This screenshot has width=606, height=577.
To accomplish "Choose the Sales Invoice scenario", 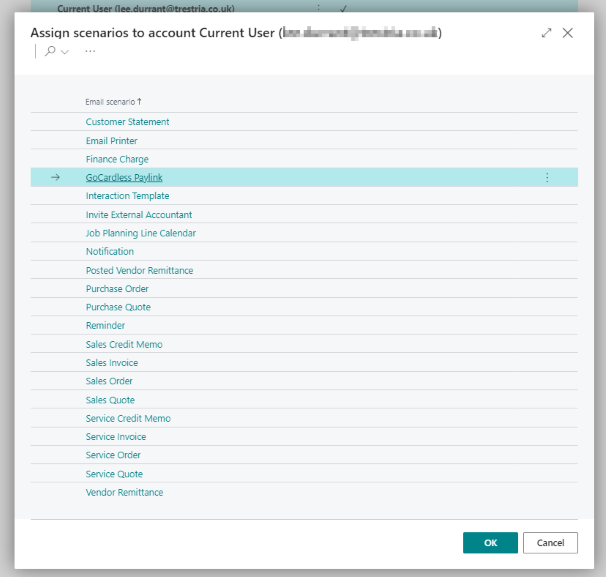I will [x=111, y=363].
